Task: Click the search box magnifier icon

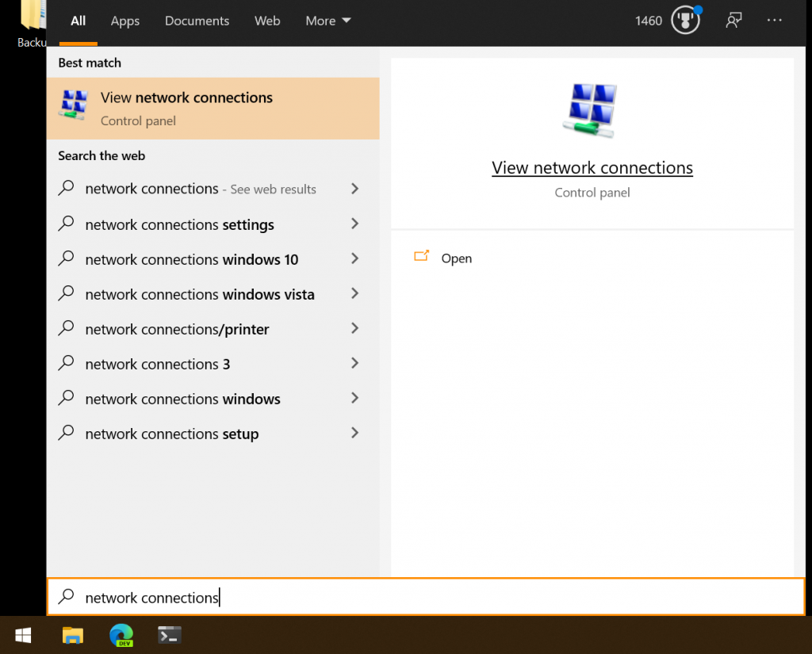Action: pos(67,596)
